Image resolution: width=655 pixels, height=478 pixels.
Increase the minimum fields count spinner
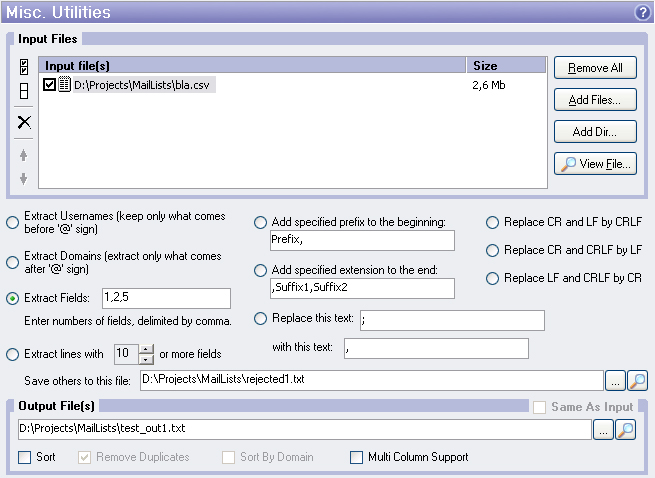[x=146, y=349]
